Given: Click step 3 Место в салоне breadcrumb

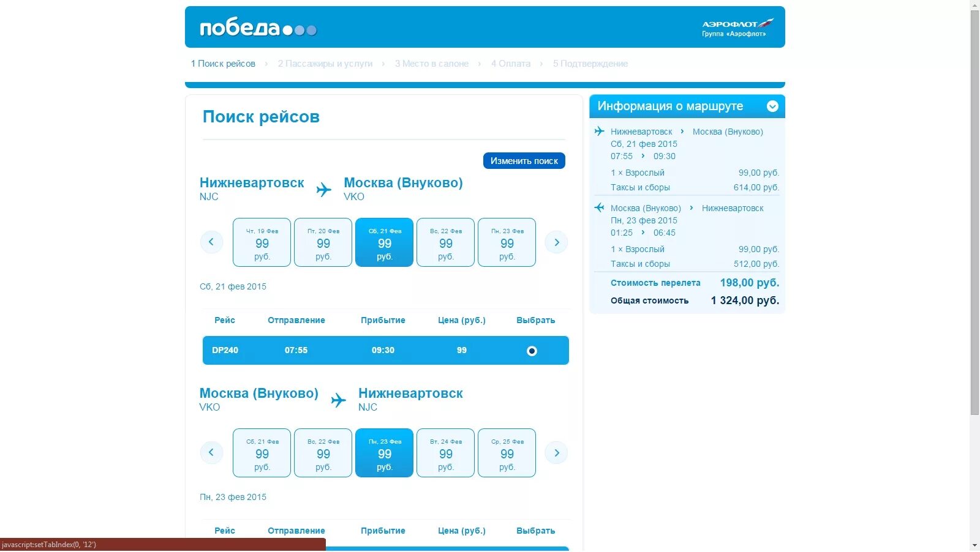Looking at the screenshot, I should [x=432, y=64].
